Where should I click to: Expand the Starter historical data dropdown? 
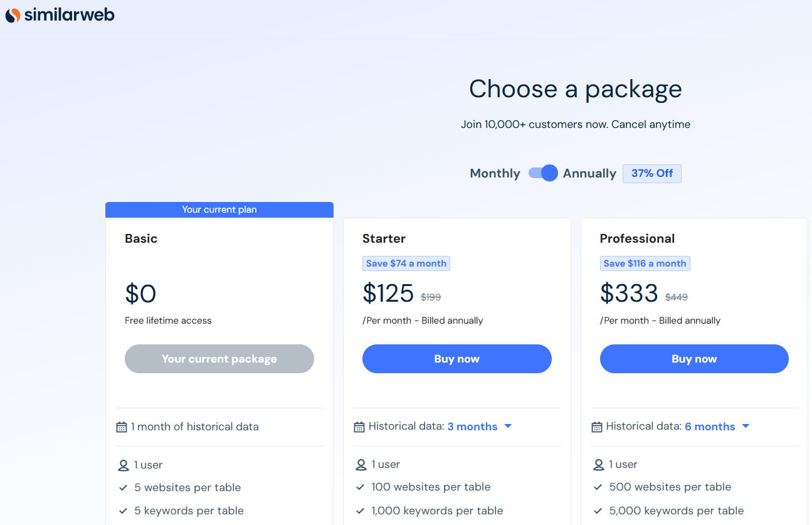click(509, 426)
